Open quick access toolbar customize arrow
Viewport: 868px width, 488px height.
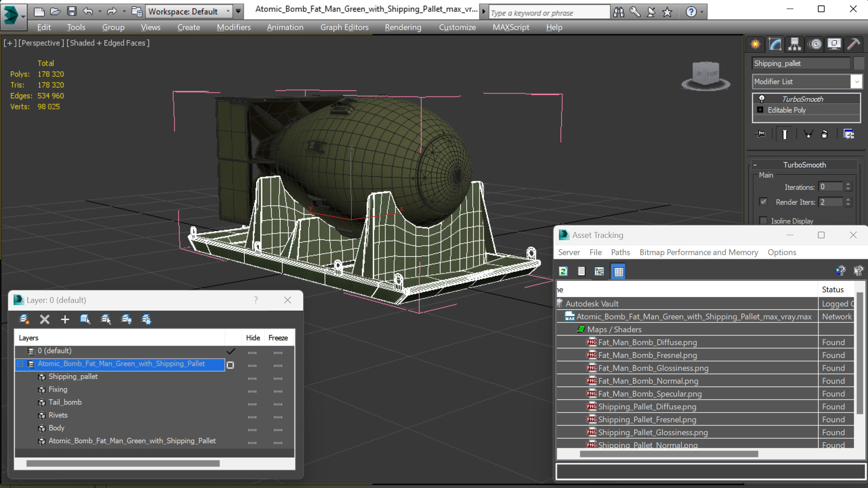(238, 11)
